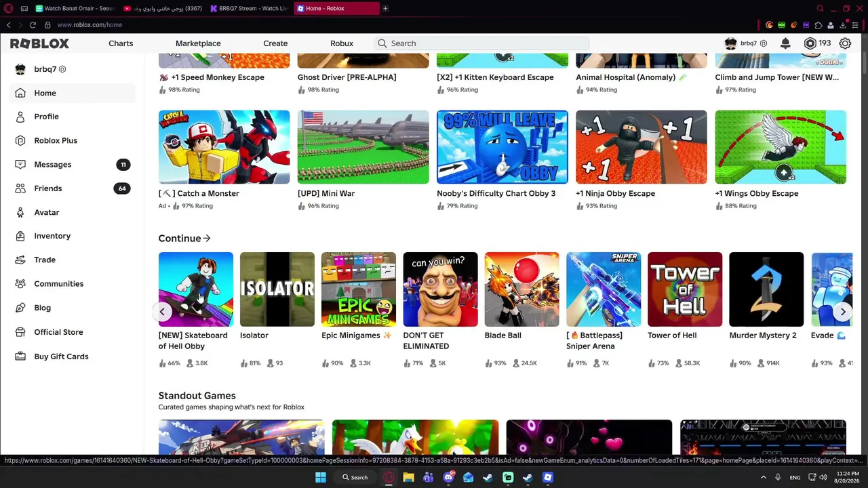Click the Communities icon in sidebar

(20, 284)
